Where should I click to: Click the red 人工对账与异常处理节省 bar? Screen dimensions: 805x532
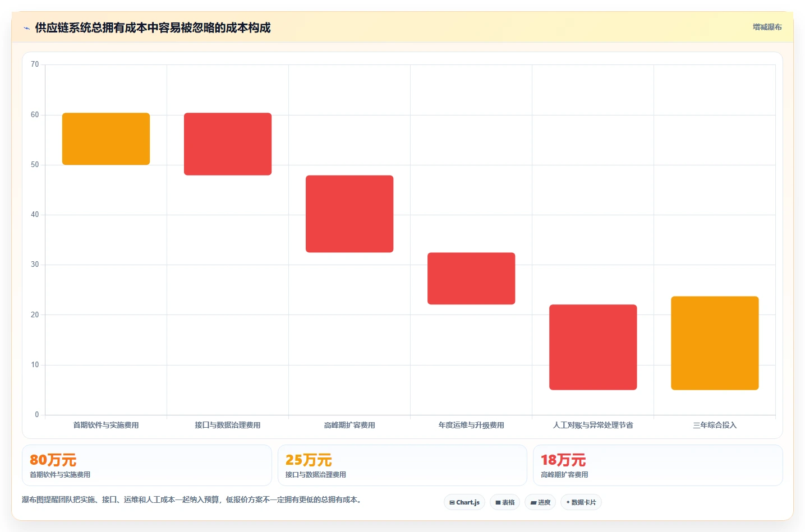(593, 347)
